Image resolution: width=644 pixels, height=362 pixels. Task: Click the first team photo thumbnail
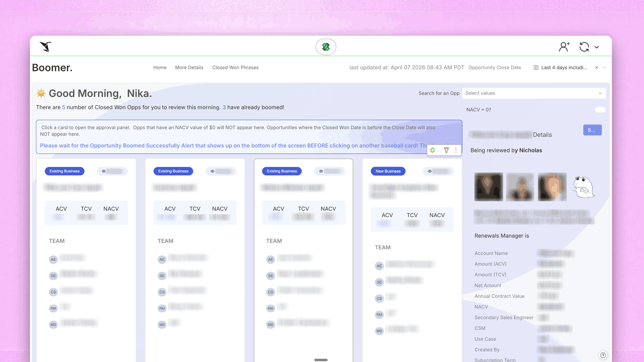click(x=489, y=187)
